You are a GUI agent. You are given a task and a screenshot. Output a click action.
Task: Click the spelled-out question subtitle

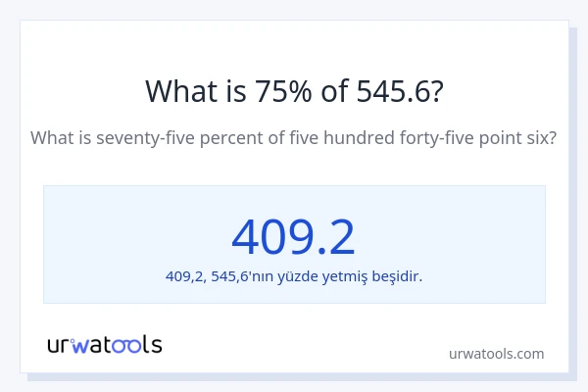pyautogui.click(x=294, y=138)
